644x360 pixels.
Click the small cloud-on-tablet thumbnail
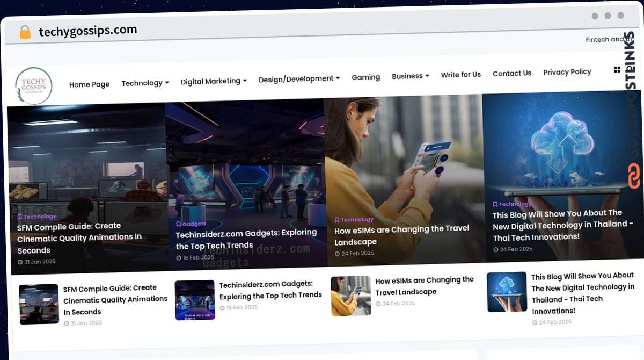tap(507, 292)
